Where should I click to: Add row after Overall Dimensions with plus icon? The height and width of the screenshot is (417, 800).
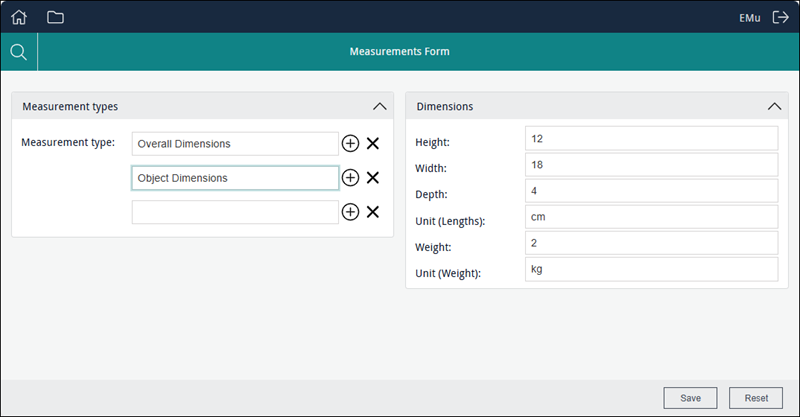point(350,144)
